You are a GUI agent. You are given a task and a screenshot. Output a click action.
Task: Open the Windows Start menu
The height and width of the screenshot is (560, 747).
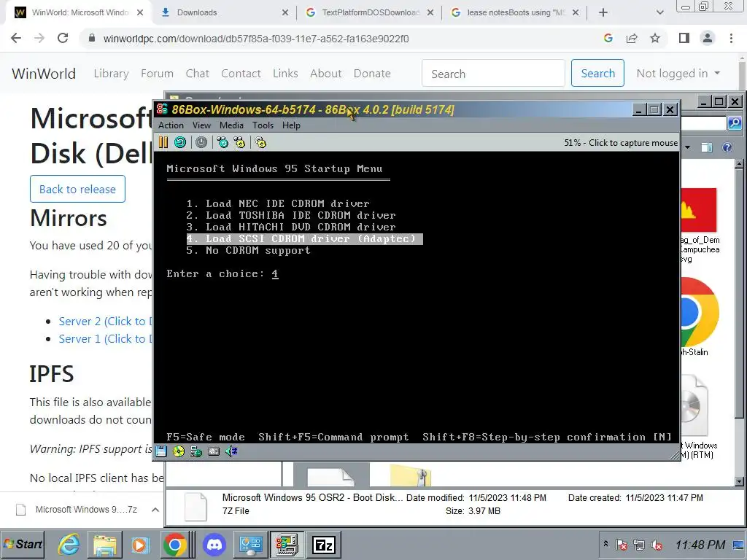(x=23, y=544)
